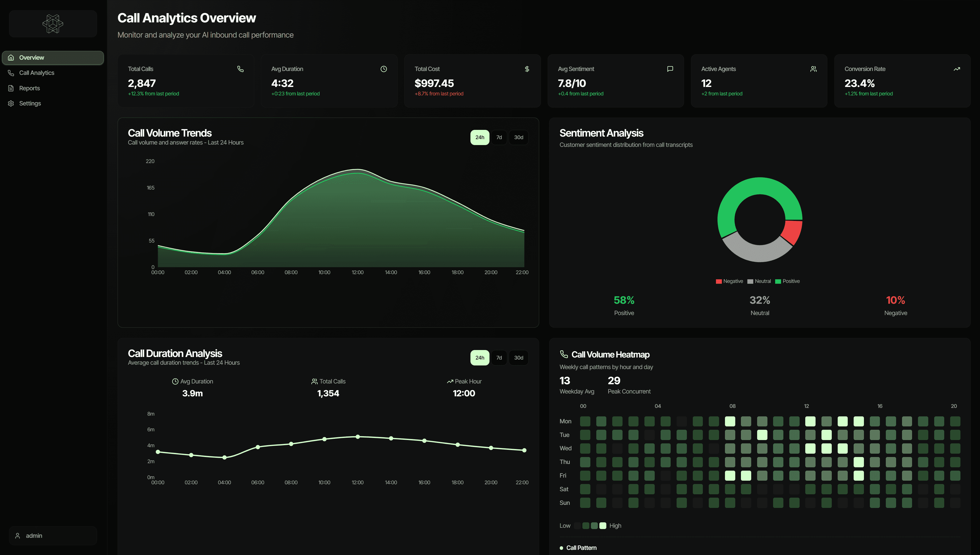This screenshot has width=980, height=555.
Task: Select the 7d range for Call Volume Trends
Action: pos(499,137)
